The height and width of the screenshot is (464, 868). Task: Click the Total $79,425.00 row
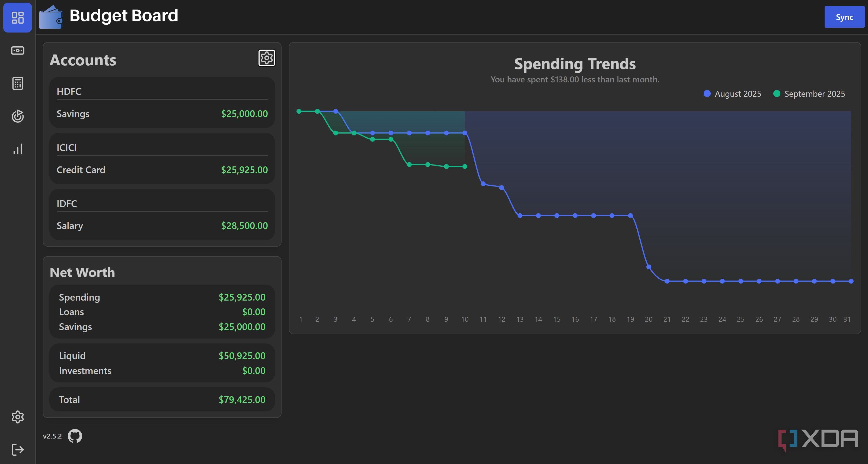coord(162,400)
